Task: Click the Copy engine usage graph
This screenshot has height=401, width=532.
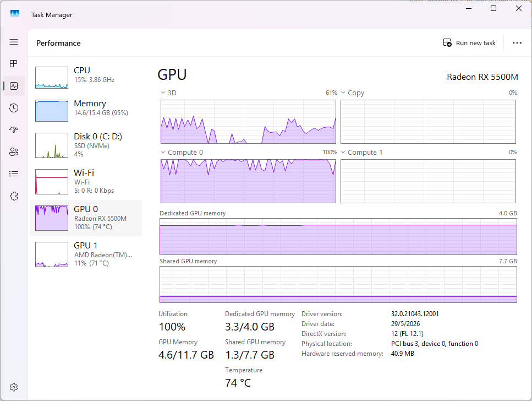Action: (428, 122)
